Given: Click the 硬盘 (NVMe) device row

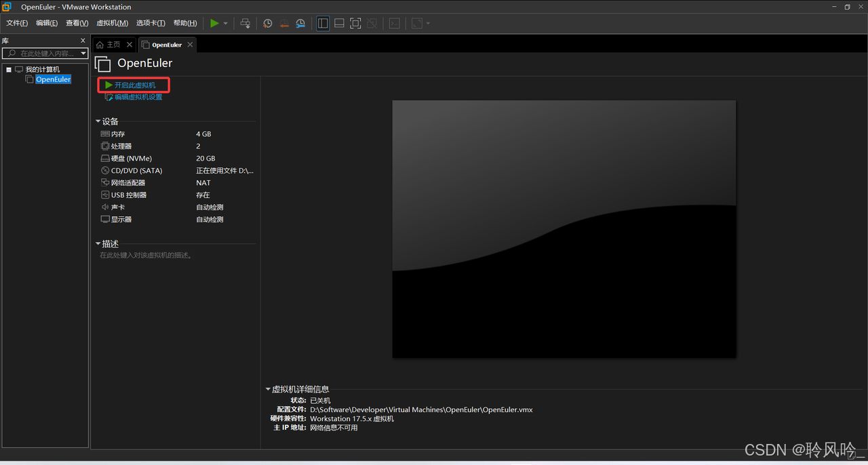Looking at the screenshot, I should tap(178, 159).
